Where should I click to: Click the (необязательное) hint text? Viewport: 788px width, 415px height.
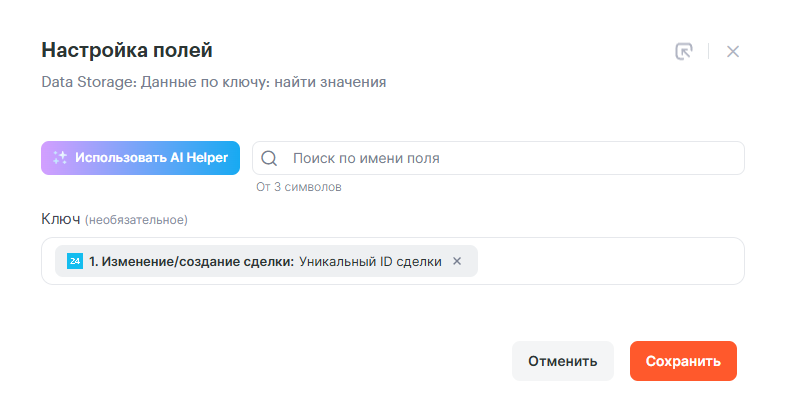point(136,219)
